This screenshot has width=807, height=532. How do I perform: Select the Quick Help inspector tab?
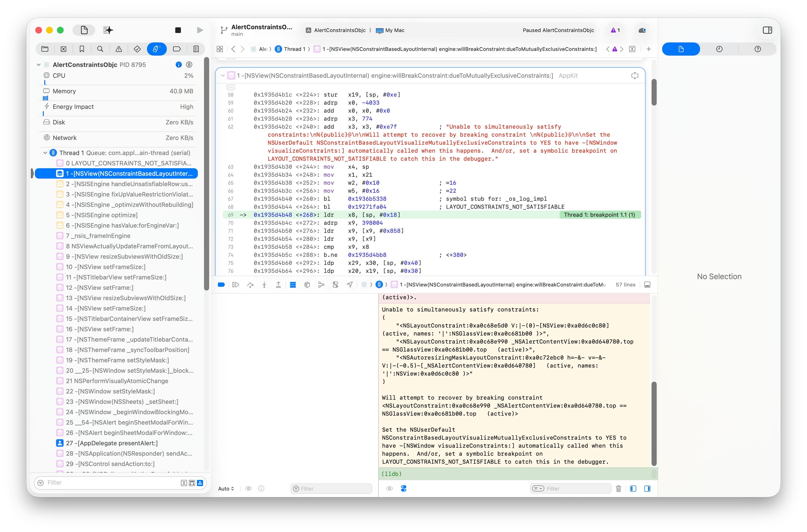point(758,49)
